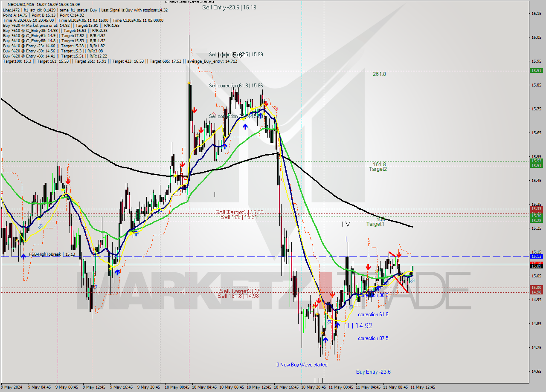The width and height of the screenshot is (546, 392).
Task: Click the 14.65 price scale value
Action: pos(537,372)
